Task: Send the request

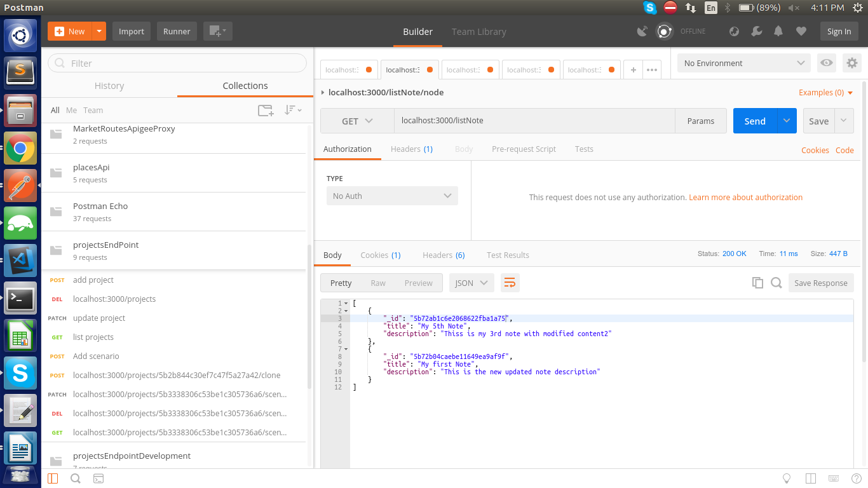Action: [755, 121]
